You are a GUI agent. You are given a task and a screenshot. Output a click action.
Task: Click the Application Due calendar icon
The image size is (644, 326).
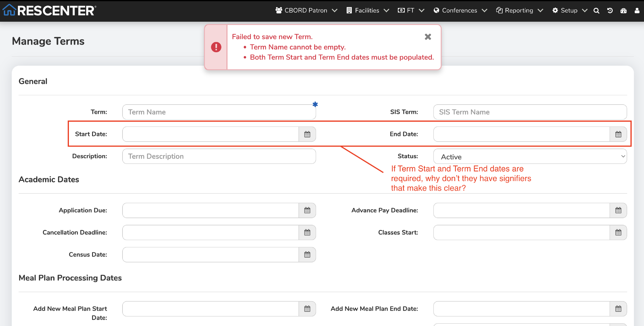tap(307, 210)
